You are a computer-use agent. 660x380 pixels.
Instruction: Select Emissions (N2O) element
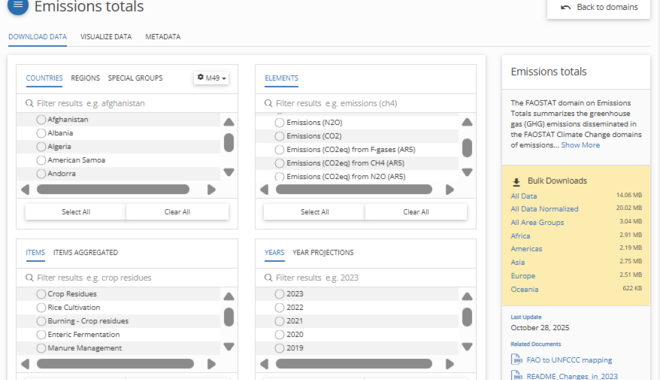[x=279, y=122]
